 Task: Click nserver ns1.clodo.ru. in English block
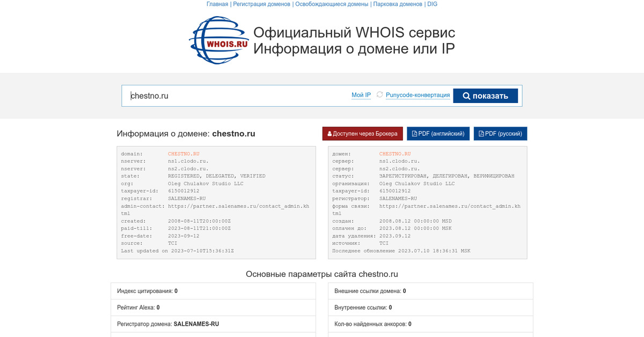(188, 161)
